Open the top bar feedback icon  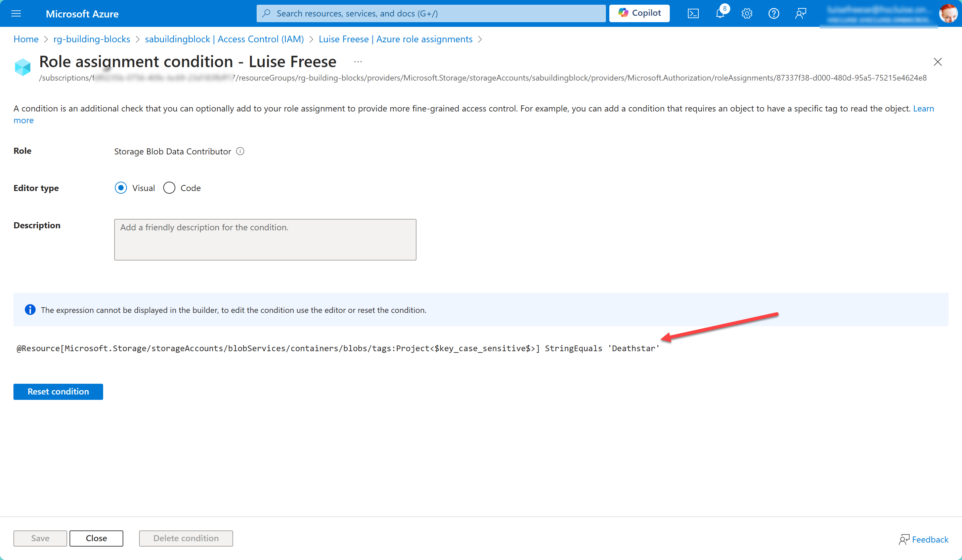pyautogui.click(x=800, y=14)
